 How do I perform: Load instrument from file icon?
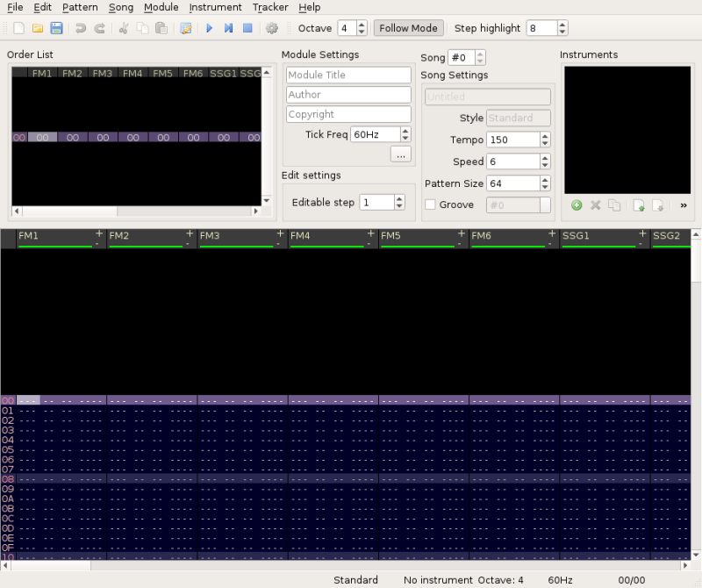(639, 205)
